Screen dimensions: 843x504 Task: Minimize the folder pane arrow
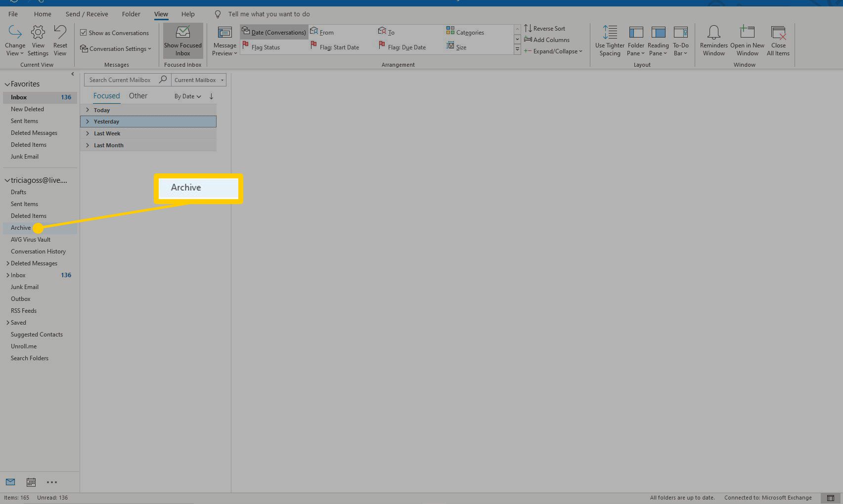point(73,74)
